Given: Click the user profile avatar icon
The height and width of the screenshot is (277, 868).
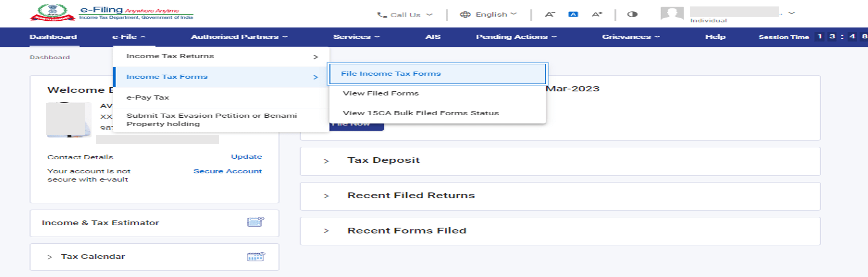Looking at the screenshot, I should 672,14.
